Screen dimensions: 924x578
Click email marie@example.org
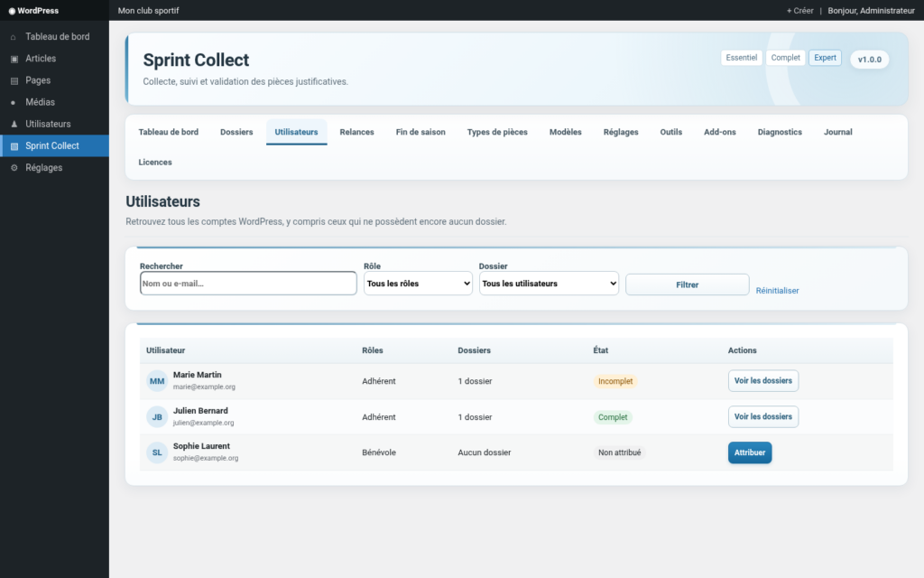(x=204, y=387)
